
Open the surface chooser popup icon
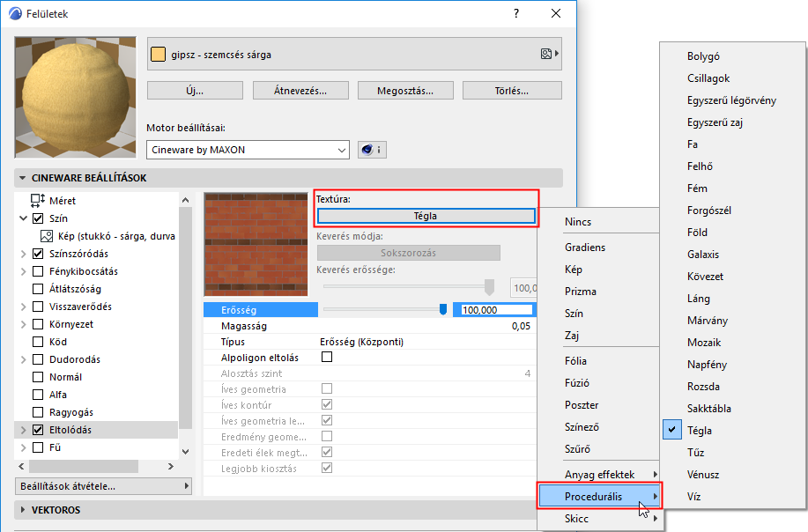[549, 54]
